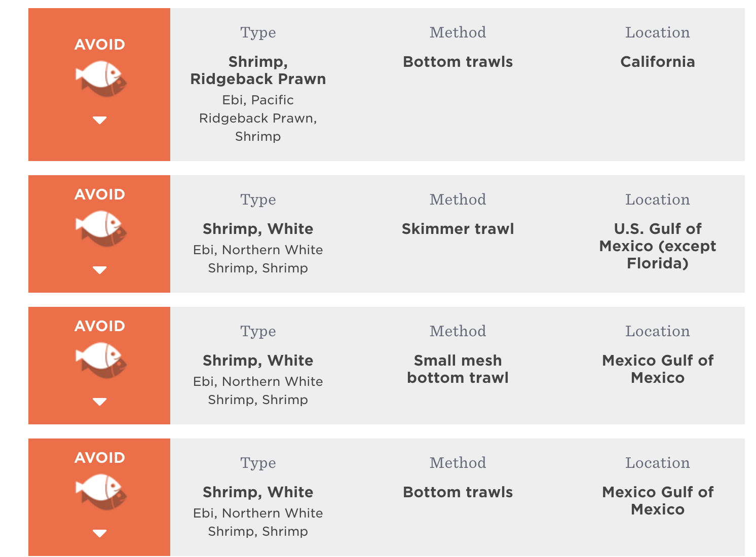Screen dimensions: 756x557
Task: Select U.S. Gulf of Mexico (except Florida)
Action: (658, 246)
